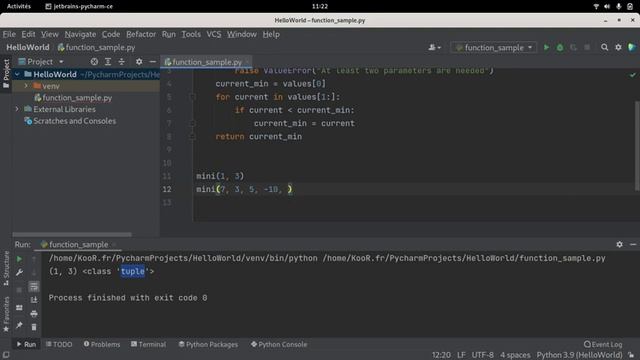Screen dimensions: 640x360
Task: Open the Python Console tool tab
Action: [279, 344]
